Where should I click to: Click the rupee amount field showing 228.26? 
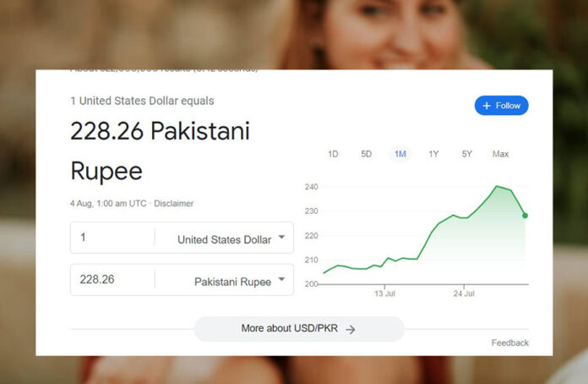point(112,280)
